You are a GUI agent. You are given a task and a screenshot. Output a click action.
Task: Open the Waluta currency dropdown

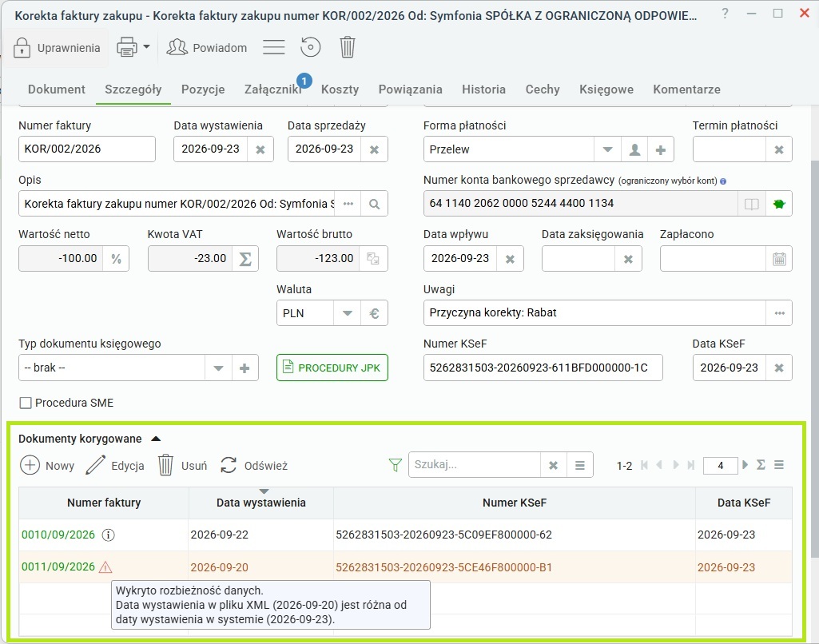348,313
